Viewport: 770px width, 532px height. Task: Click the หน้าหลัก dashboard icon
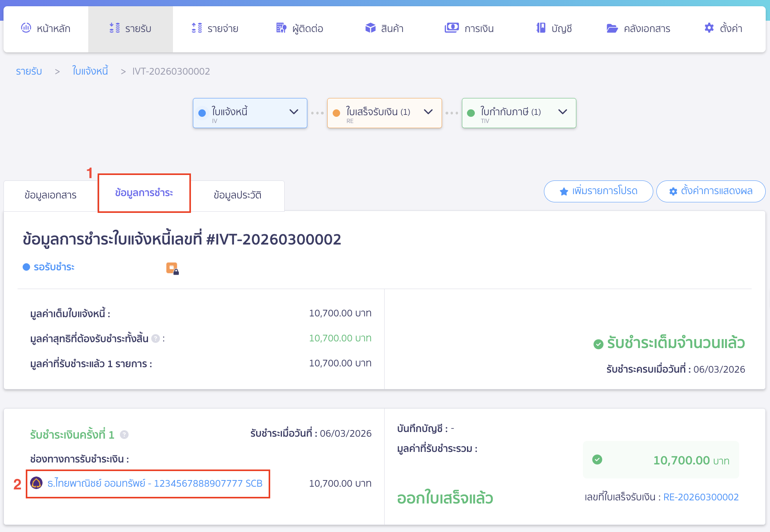26,28
